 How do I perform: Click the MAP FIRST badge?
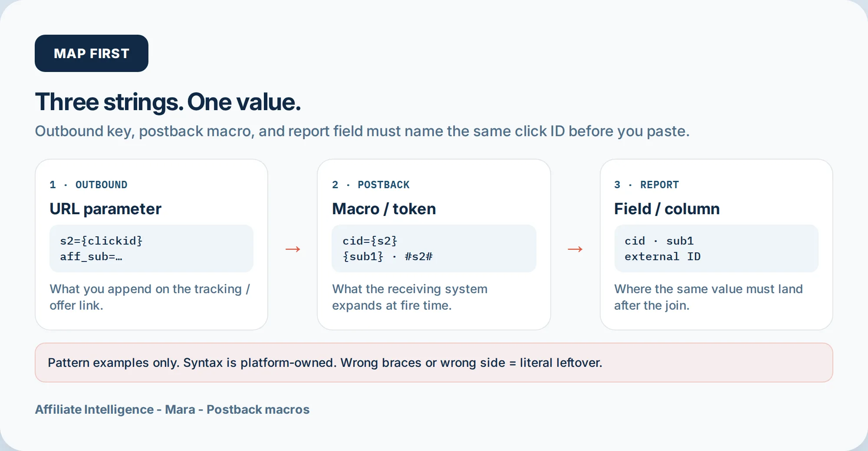92,53
